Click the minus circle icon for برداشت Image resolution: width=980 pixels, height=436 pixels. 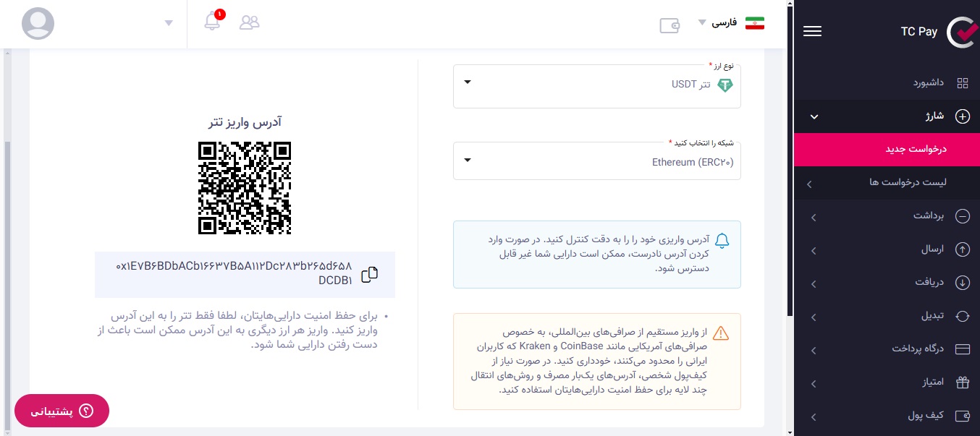pyautogui.click(x=963, y=215)
